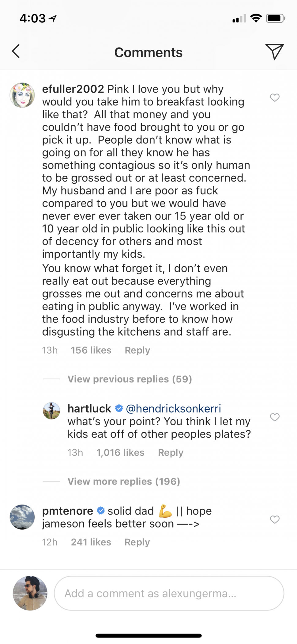The width and height of the screenshot is (297, 644).
Task: Open hartluck's profile avatar
Action: coord(51,411)
